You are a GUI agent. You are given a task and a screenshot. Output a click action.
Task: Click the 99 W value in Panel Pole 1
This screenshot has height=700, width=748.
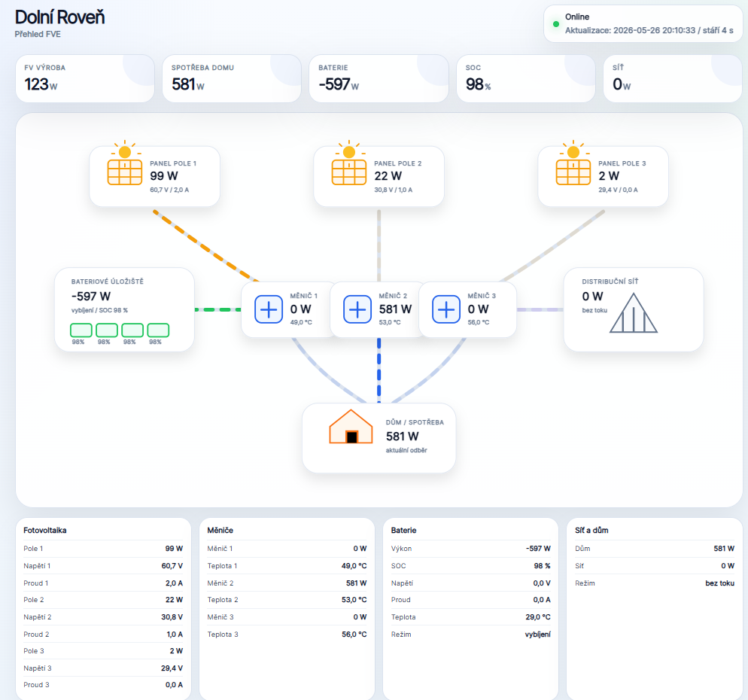[163, 176]
